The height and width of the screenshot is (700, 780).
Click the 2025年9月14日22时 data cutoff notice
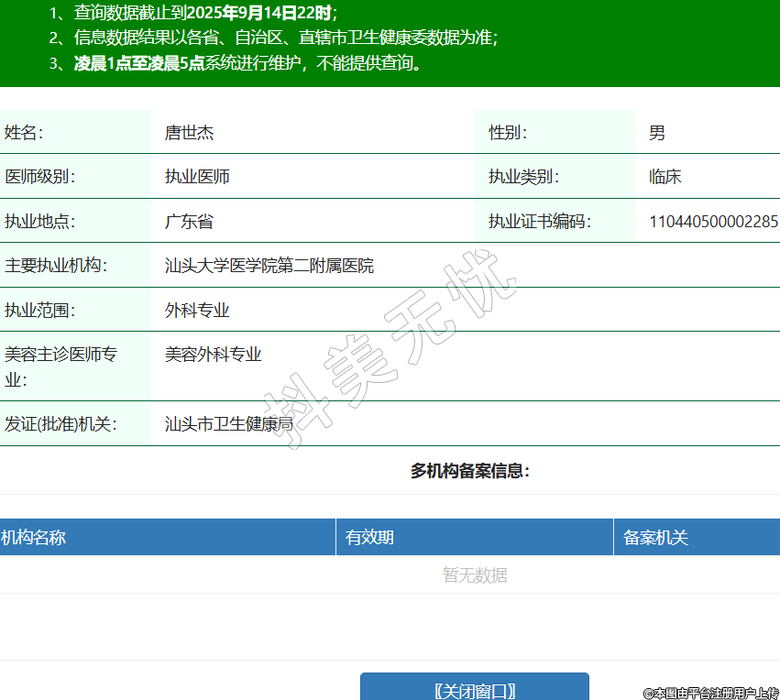point(259,13)
